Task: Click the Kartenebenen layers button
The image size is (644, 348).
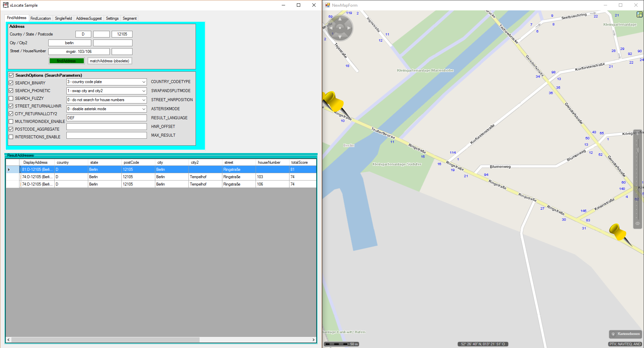Action: [x=625, y=334]
